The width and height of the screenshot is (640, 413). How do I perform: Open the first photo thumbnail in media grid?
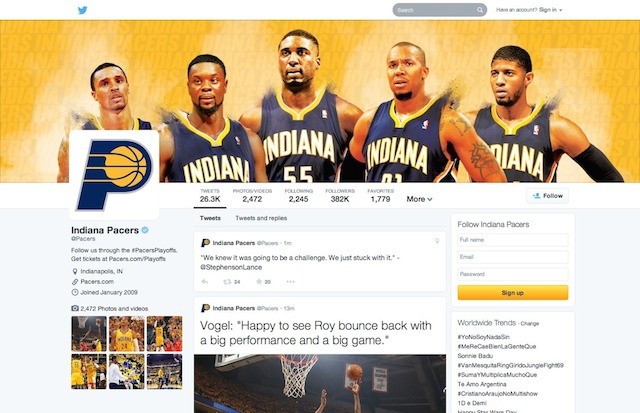pos(89,334)
